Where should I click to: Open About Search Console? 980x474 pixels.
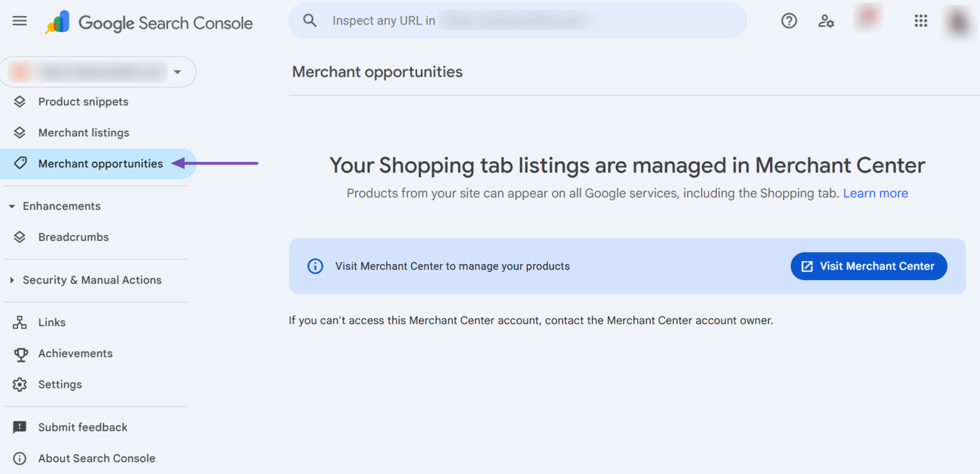pyautogui.click(x=97, y=458)
